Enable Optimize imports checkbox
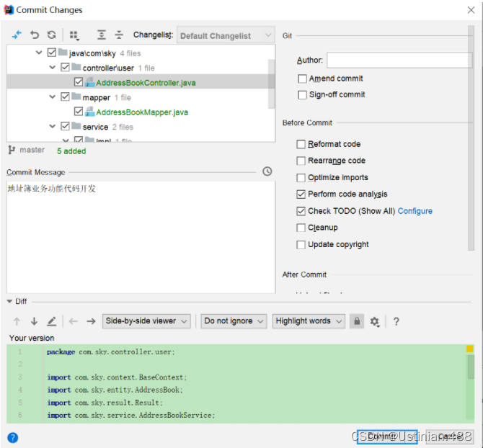The image size is (483, 448). pyautogui.click(x=301, y=178)
